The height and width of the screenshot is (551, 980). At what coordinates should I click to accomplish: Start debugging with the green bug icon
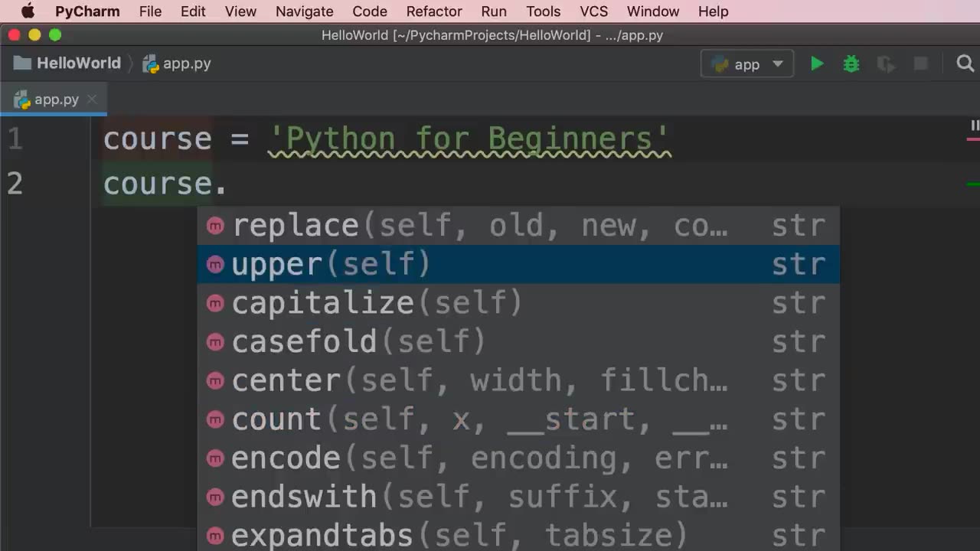coord(851,64)
